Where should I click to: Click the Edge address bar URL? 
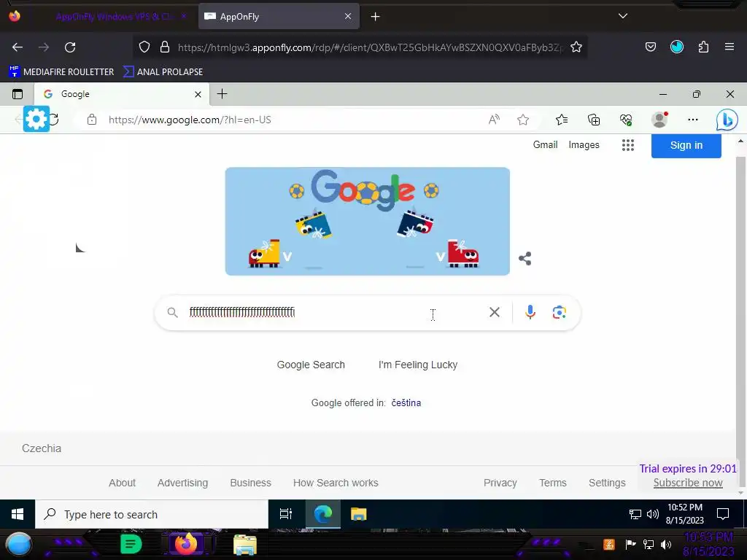190,120
